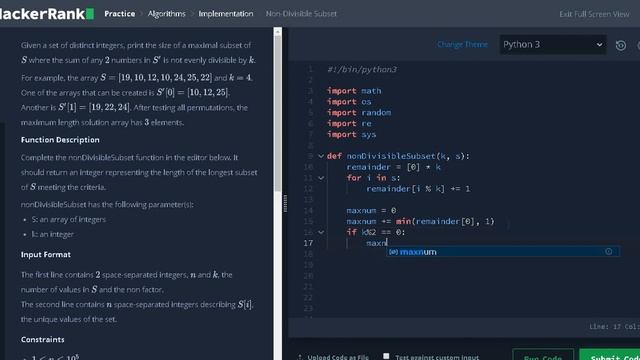Click the info icon in autocomplete popup
Image resolution: width=640 pixels, height=360 pixels.
click(x=609, y=251)
